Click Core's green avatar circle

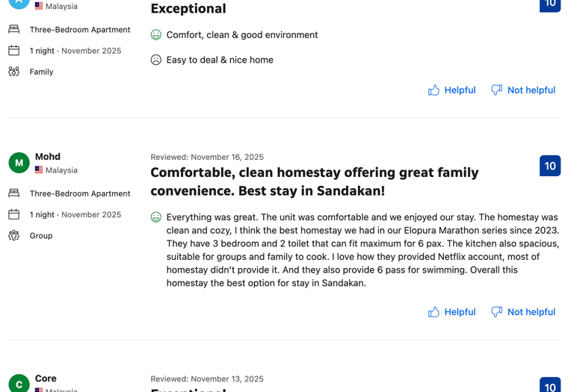(x=19, y=383)
